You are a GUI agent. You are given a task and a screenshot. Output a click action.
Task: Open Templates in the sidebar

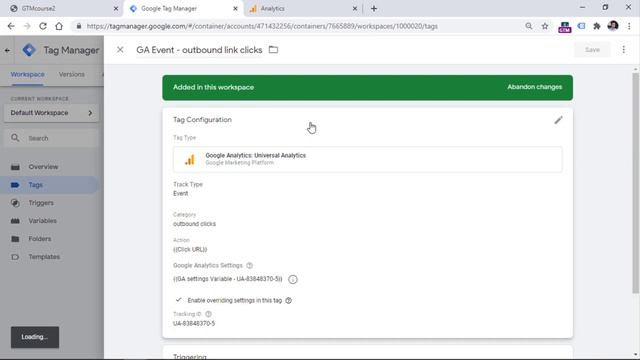click(x=44, y=257)
